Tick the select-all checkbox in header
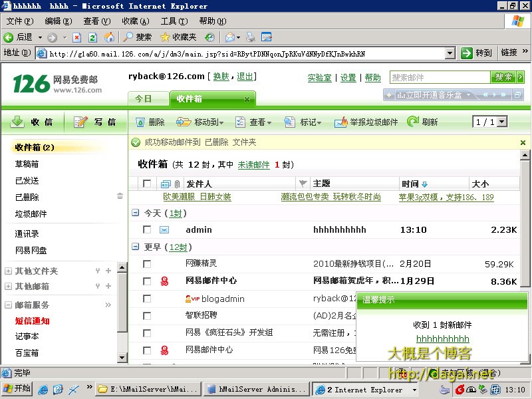 (x=147, y=184)
